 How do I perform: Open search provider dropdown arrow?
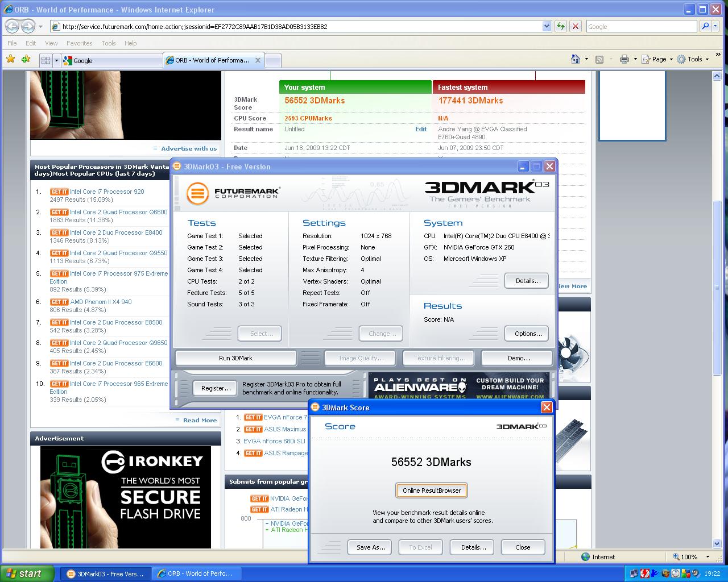pyautogui.click(x=717, y=26)
